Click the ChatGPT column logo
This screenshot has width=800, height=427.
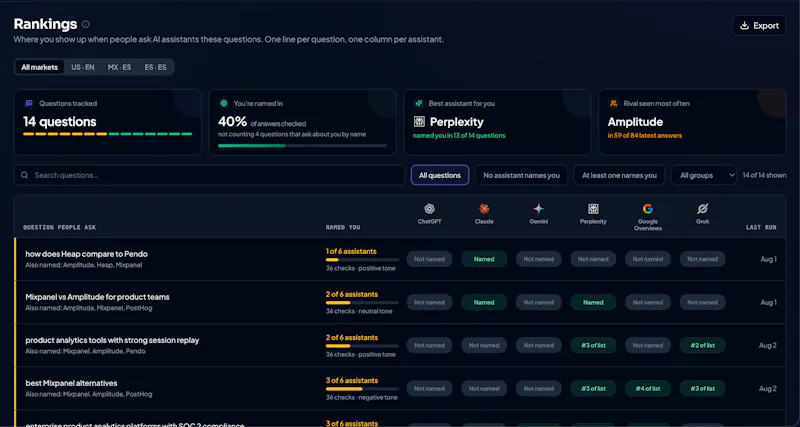[x=429, y=209]
